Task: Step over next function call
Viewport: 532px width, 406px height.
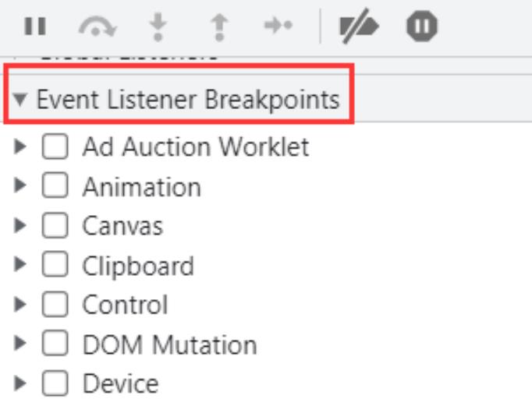Action: (x=98, y=26)
